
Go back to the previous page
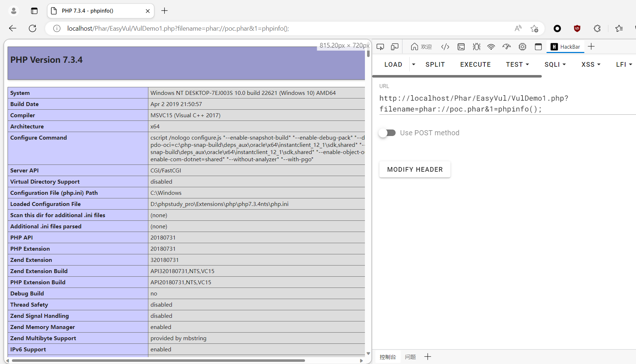(x=13, y=28)
